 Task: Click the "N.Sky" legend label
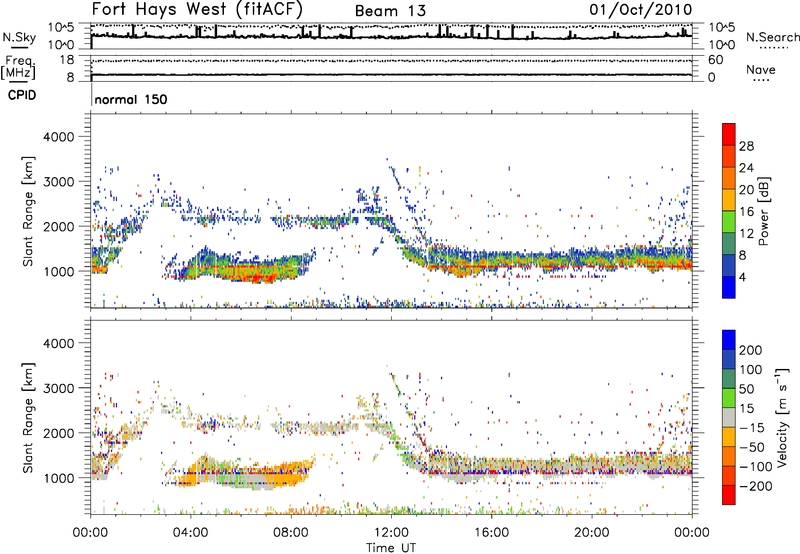(19, 37)
